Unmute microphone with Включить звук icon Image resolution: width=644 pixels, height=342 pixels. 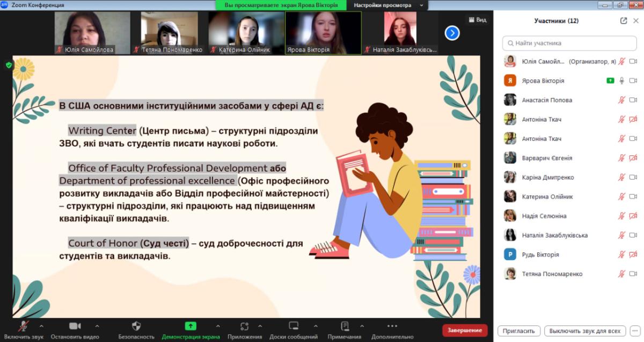24,326
